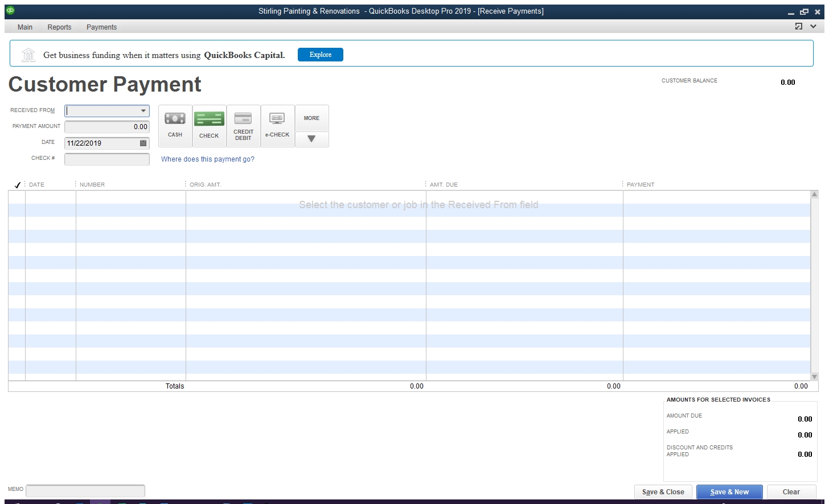Click the restore-window icon below the title bar

click(x=799, y=26)
